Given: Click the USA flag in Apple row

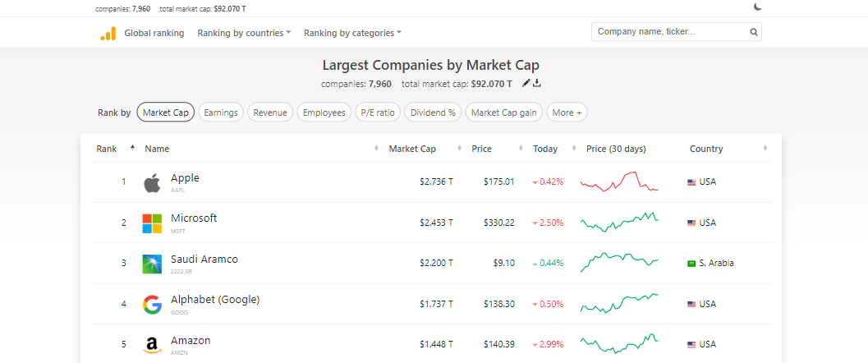Looking at the screenshot, I should (691, 182).
